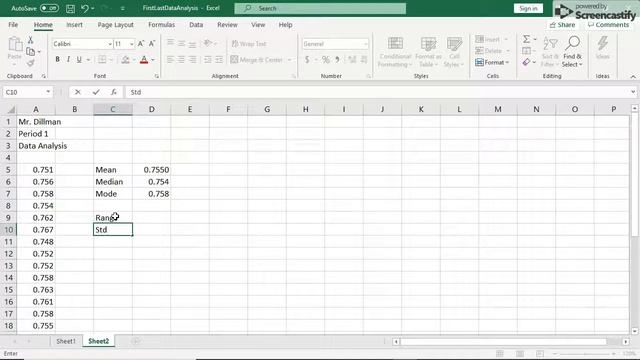This screenshot has width=640, height=360.
Task: Confirm entry with checkmark button
Action: 96,92
